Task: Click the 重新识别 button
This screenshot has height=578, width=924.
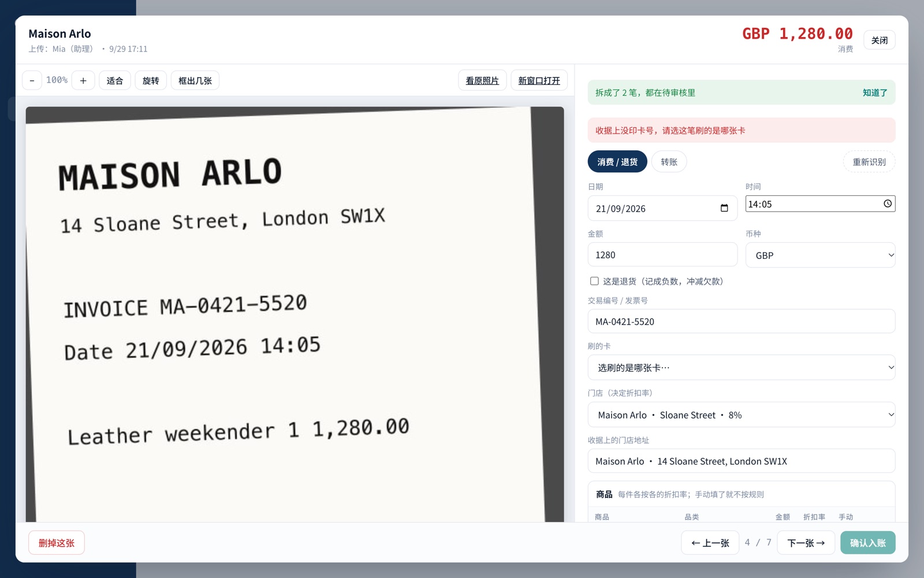Action: coord(869,161)
